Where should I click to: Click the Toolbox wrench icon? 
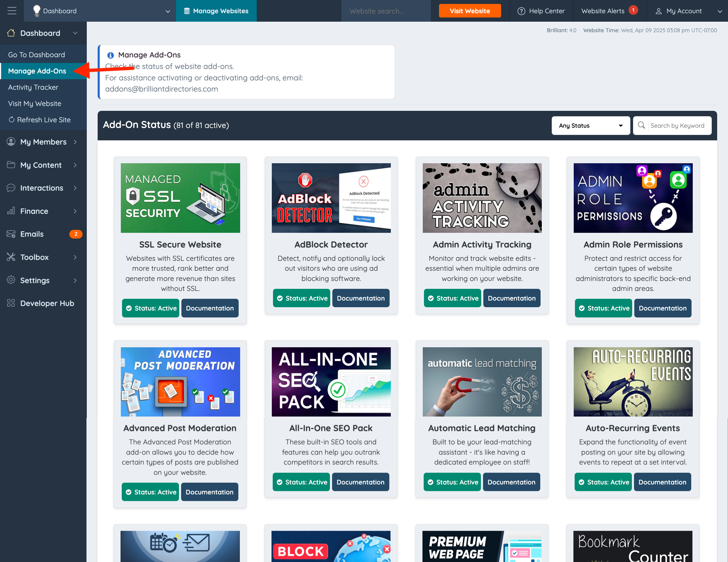(11, 257)
